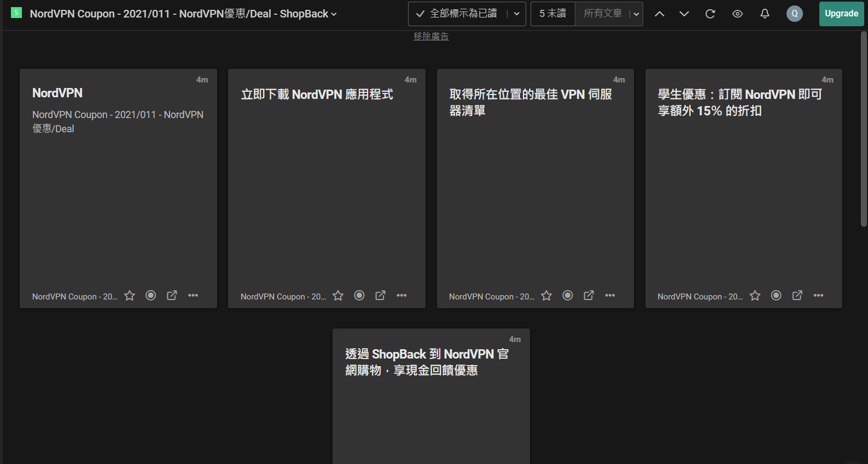Image resolution: width=868 pixels, height=464 pixels.
Task: Click 4m timestamp on 透過 ShopBack card
Action: click(x=515, y=339)
